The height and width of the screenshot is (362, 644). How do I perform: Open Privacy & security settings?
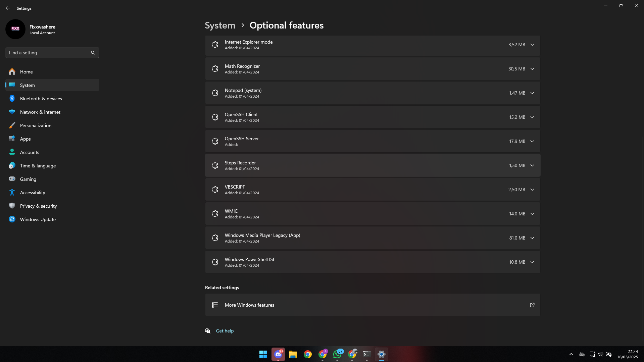tap(52, 206)
